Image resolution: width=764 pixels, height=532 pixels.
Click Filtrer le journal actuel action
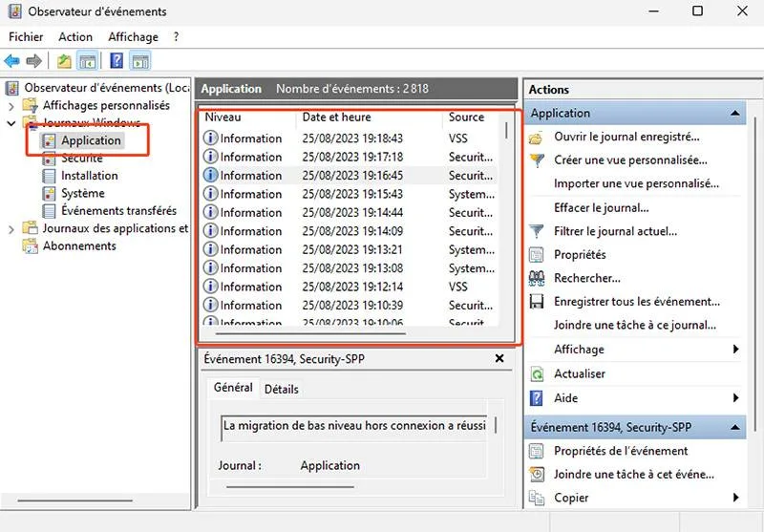tap(615, 231)
